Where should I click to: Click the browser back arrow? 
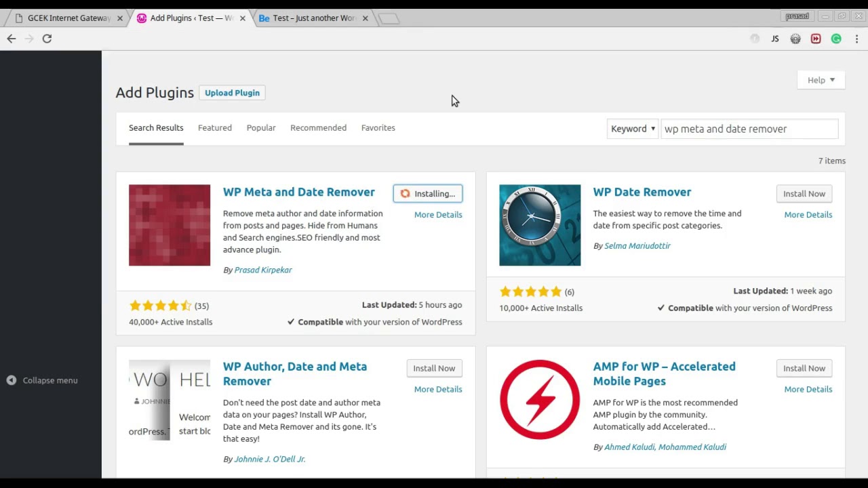(x=12, y=39)
